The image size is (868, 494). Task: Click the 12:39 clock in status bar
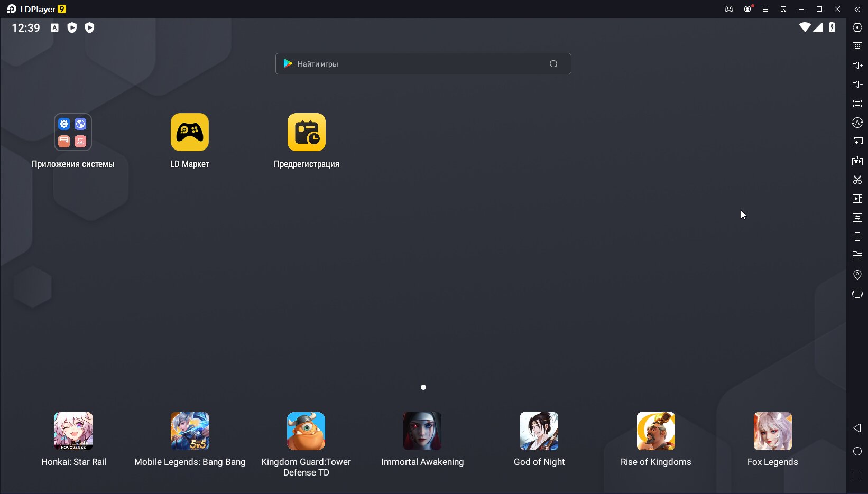coord(26,28)
